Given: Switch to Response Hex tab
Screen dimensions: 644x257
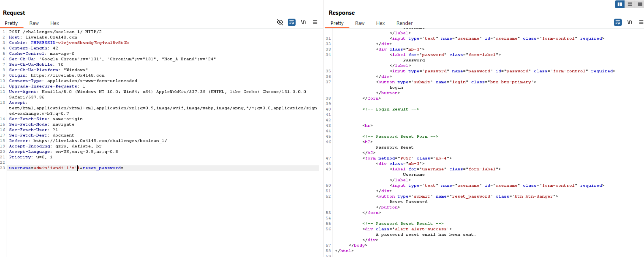Looking at the screenshot, I should click(x=380, y=23).
